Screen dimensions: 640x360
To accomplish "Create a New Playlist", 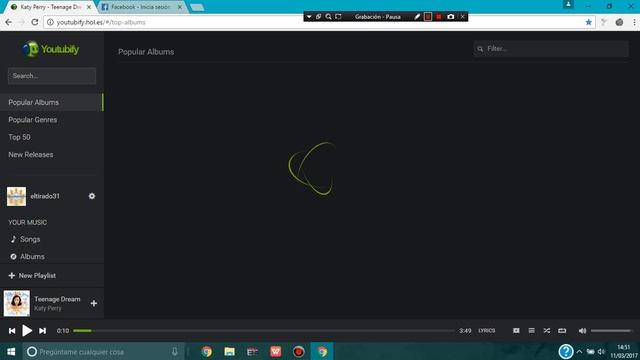I will click(32, 276).
